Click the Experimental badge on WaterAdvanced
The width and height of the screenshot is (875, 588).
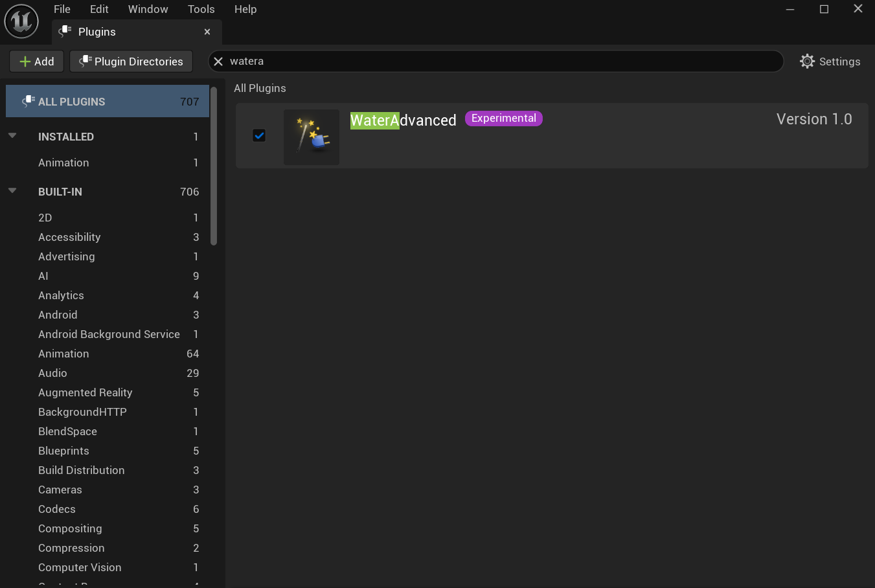pyautogui.click(x=503, y=119)
